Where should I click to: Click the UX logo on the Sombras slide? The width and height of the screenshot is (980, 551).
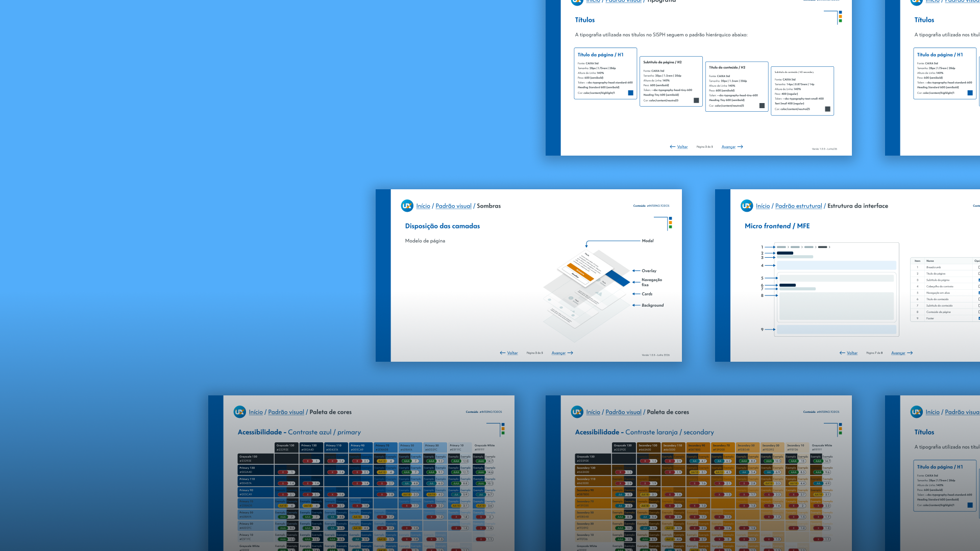point(407,206)
